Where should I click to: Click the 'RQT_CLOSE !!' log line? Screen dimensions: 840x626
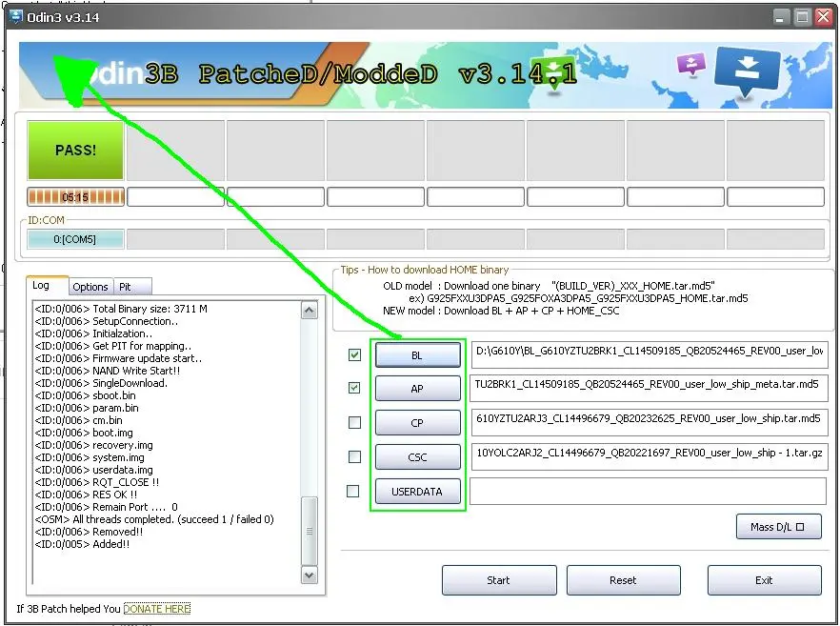pyautogui.click(x=97, y=482)
